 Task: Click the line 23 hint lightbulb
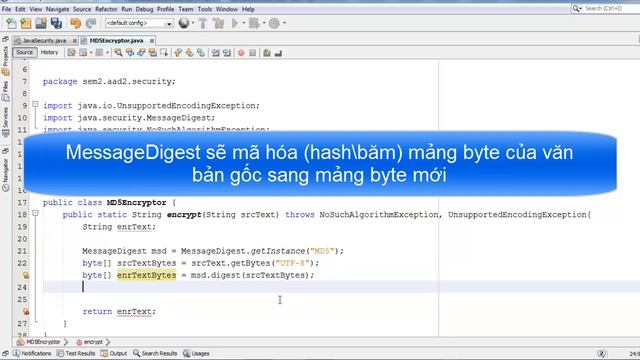pos(26,275)
